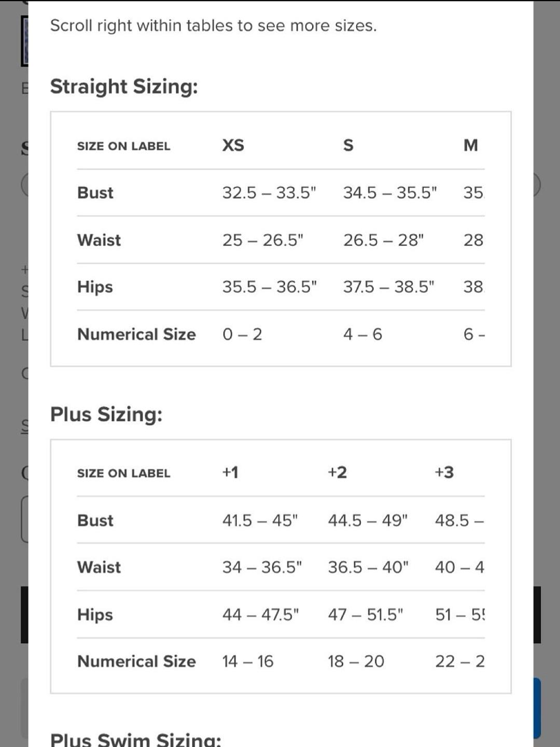
Task: Click the Waist row label in Straight Sizing
Action: tap(99, 240)
